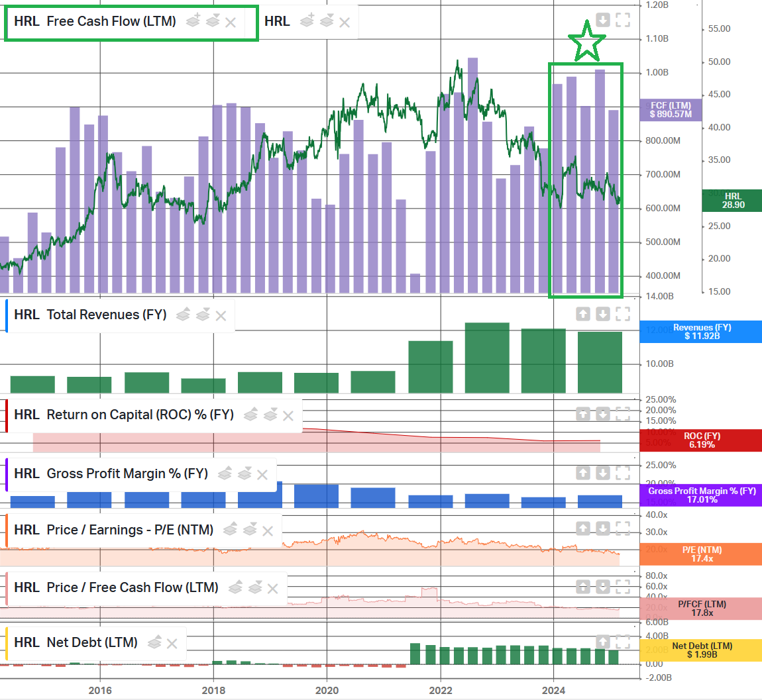The height and width of the screenshot is (700, 762).
Task: Maximize the Price / Free Cash Flow pane
Action: click(623, 587)
